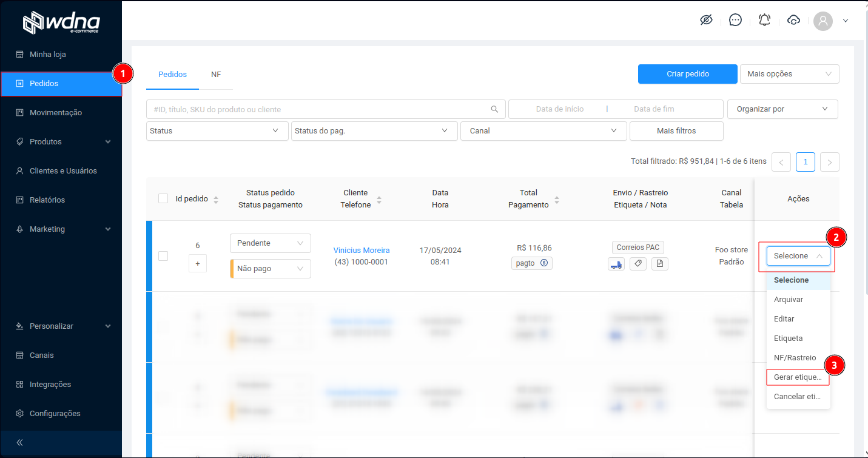Image resolution: width=868 pixels, height=458 pixels.
Task: Open the Selecione actions dropdown
Action: (798, 256)
